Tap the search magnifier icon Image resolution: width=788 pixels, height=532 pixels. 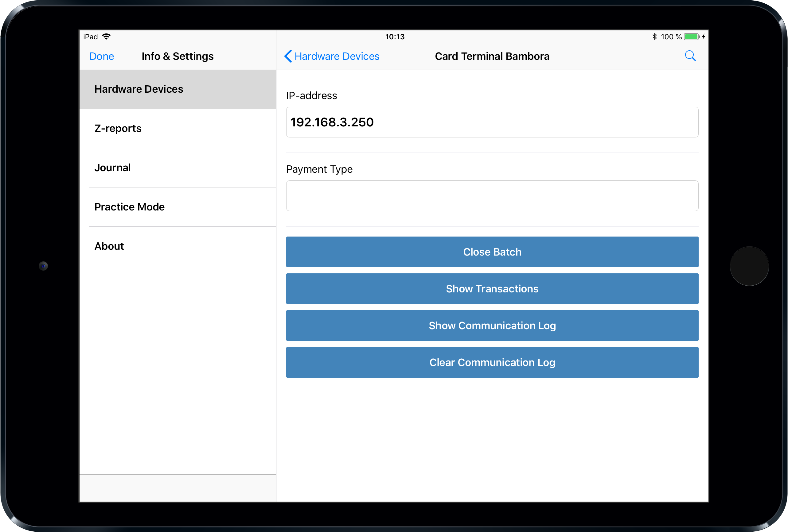coord(690,56)
